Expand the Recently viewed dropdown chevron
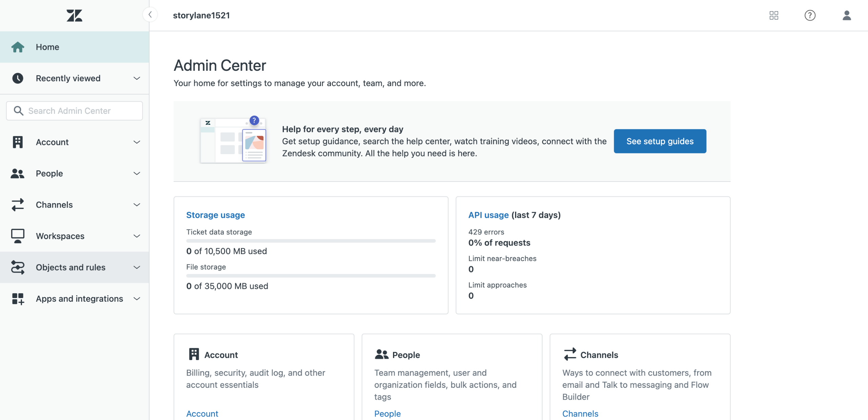 click(x=137, y=78)
